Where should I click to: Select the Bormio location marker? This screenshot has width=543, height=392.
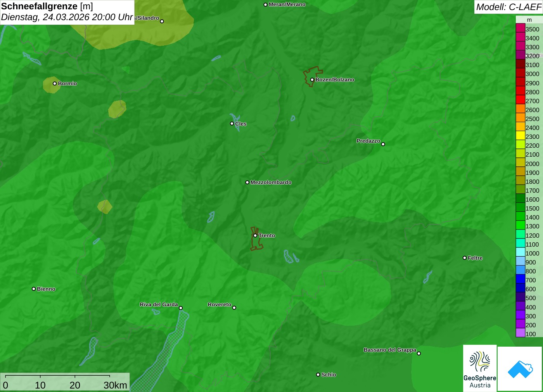point(55,83)
